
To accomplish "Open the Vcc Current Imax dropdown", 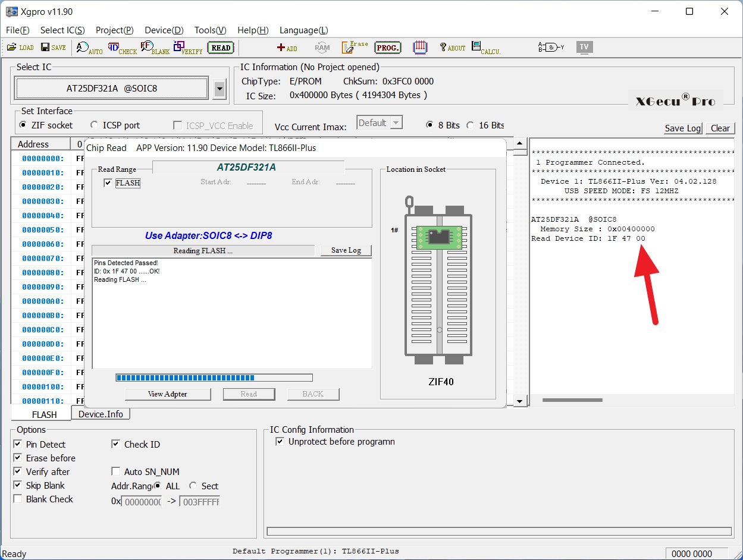I will [380, 123].
